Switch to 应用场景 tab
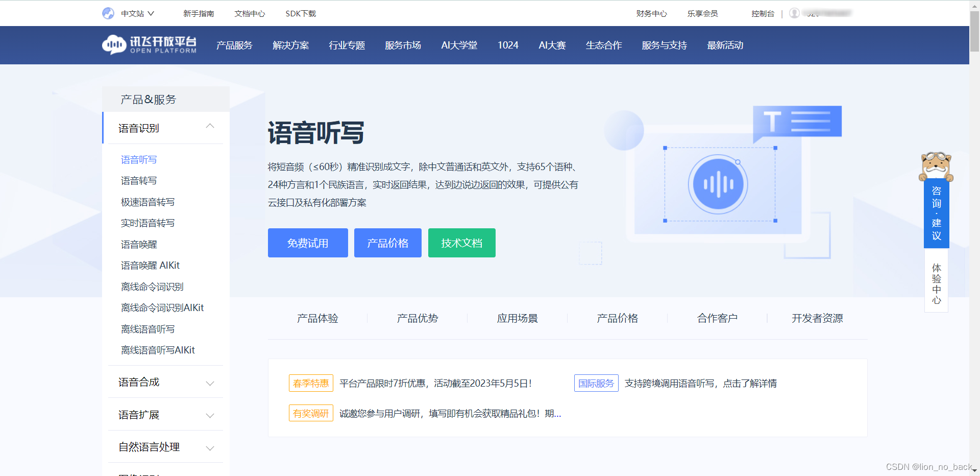Viewport: 980px width, 476px height. tap(518, 319)
